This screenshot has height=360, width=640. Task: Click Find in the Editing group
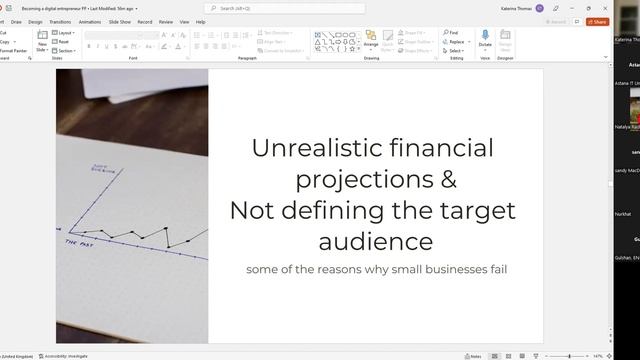[x=451, y=33]
